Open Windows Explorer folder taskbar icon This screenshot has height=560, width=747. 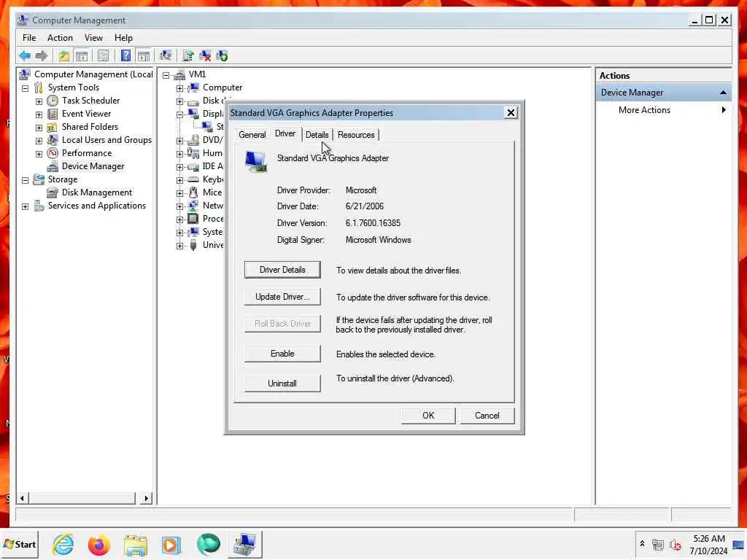[x=135, y=544]
